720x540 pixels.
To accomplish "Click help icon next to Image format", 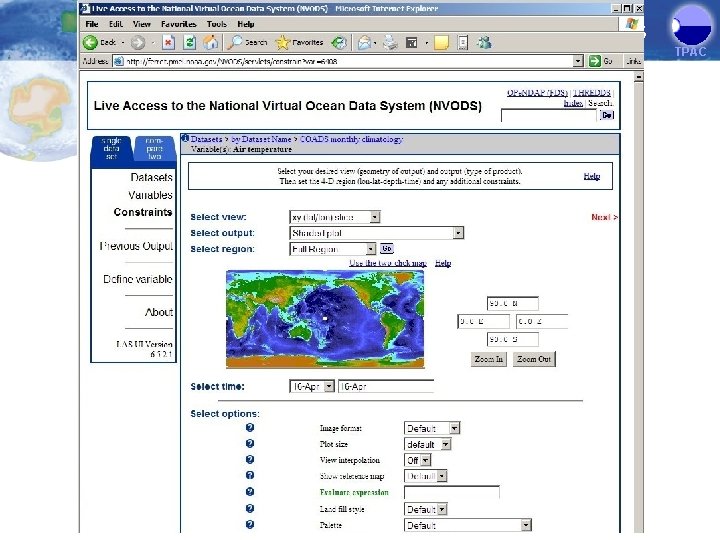I will coord(250,428).
